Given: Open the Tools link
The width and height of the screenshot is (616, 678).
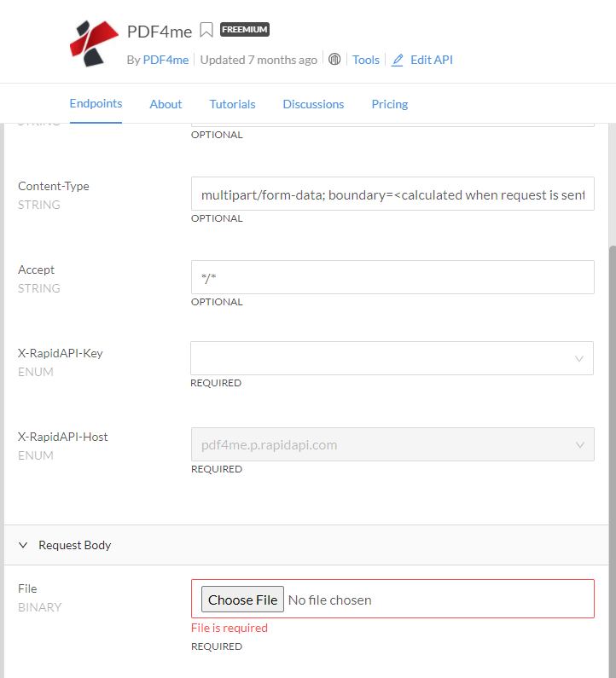Looking at the screenshot, I should [x=365, y=60].
